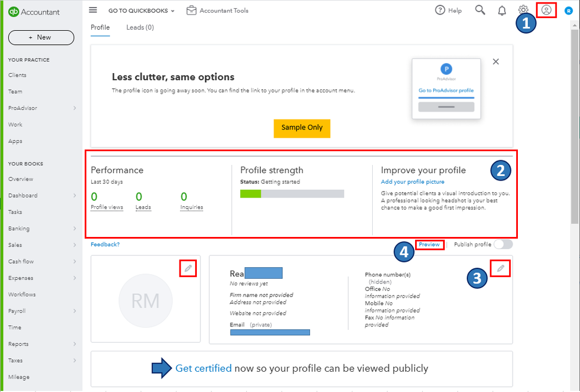
Task: Open Time in the sidebar
Action: pyautogui.click(x=15, y=327)
